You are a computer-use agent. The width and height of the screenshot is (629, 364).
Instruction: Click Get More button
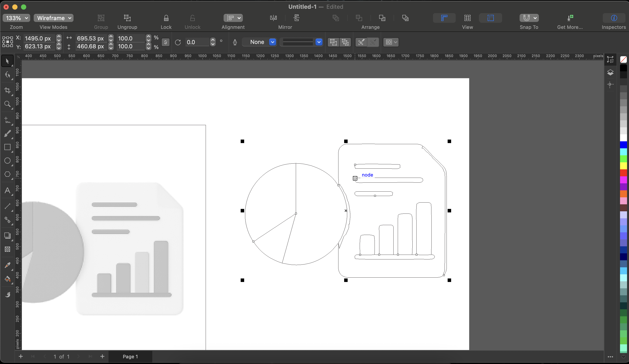(570, 18)
